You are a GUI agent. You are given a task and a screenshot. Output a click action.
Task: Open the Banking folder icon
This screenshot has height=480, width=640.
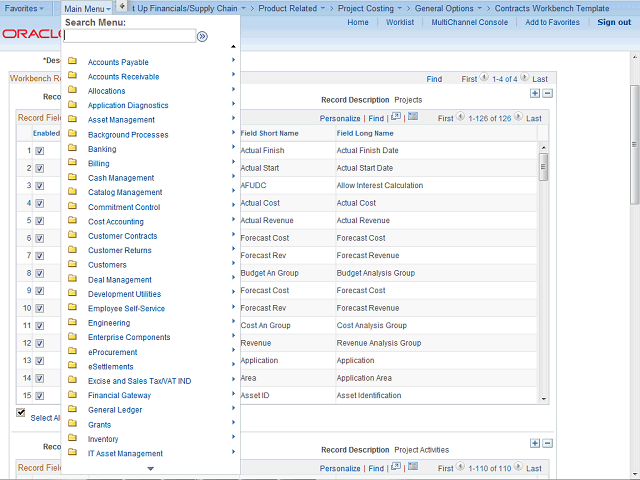73,148
